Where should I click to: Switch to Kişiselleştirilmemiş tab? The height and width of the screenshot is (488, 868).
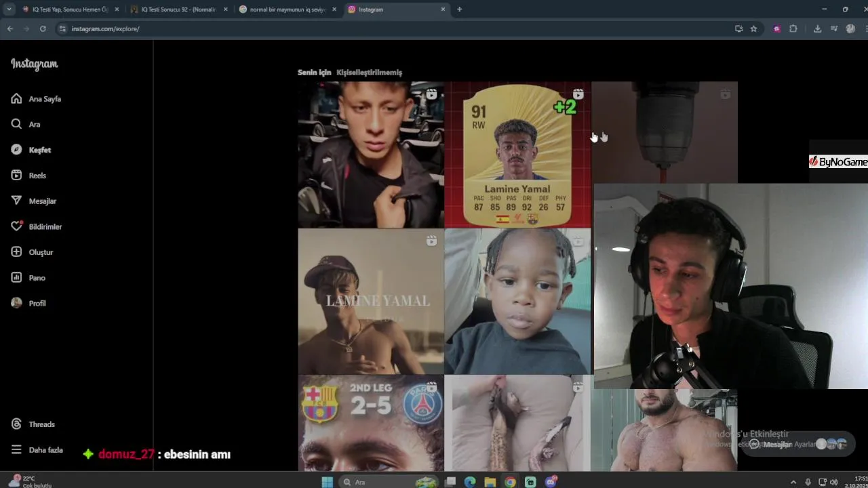tap(369, 73)
